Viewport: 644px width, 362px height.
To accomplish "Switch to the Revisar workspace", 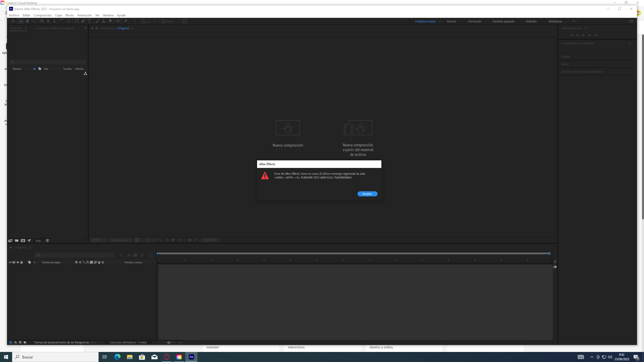I will (x=452, y=21).
